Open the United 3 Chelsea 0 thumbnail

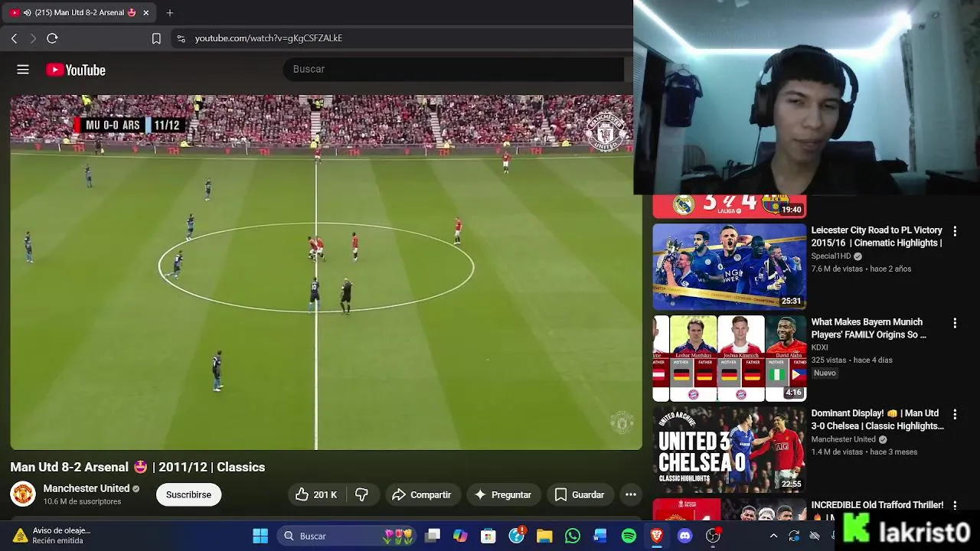[730, 449]
